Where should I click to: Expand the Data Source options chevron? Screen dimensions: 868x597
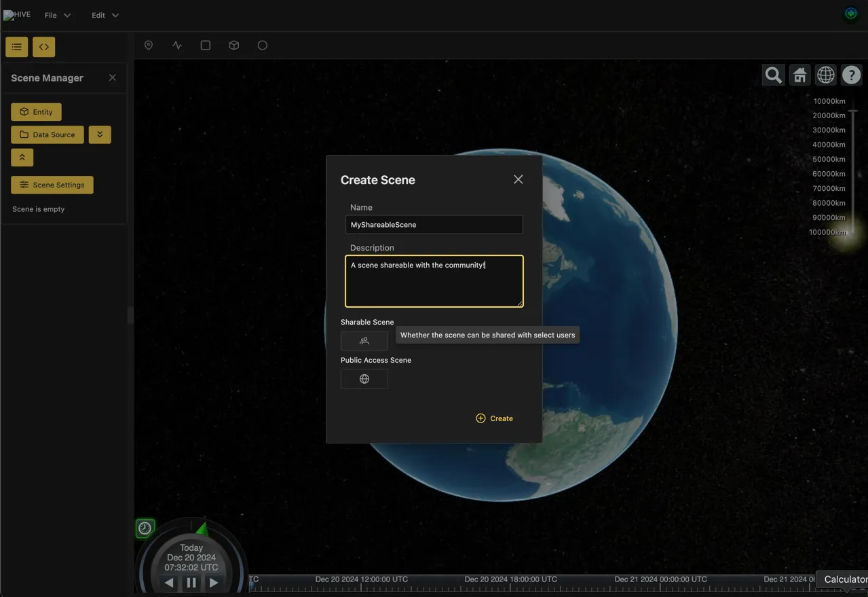[99, 134]
